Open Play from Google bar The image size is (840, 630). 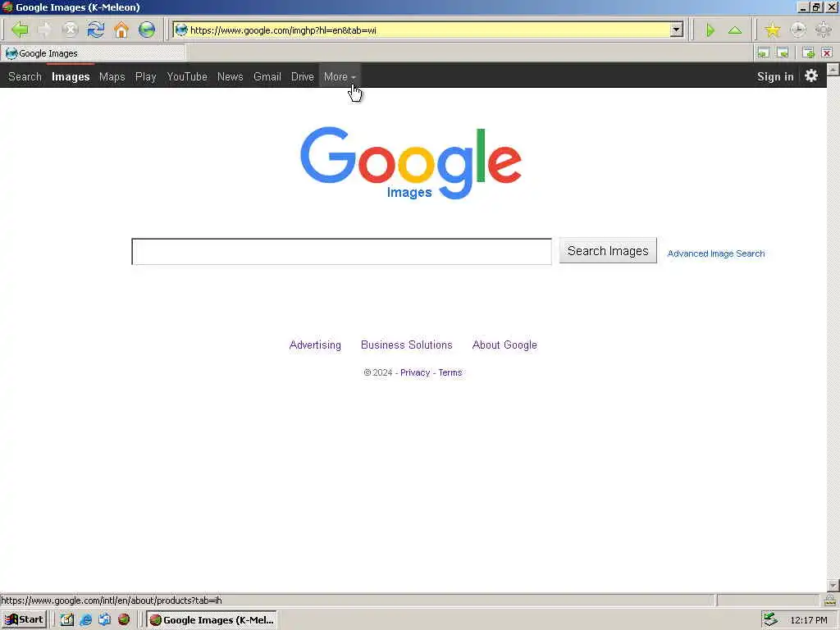(x=146, y=76)
